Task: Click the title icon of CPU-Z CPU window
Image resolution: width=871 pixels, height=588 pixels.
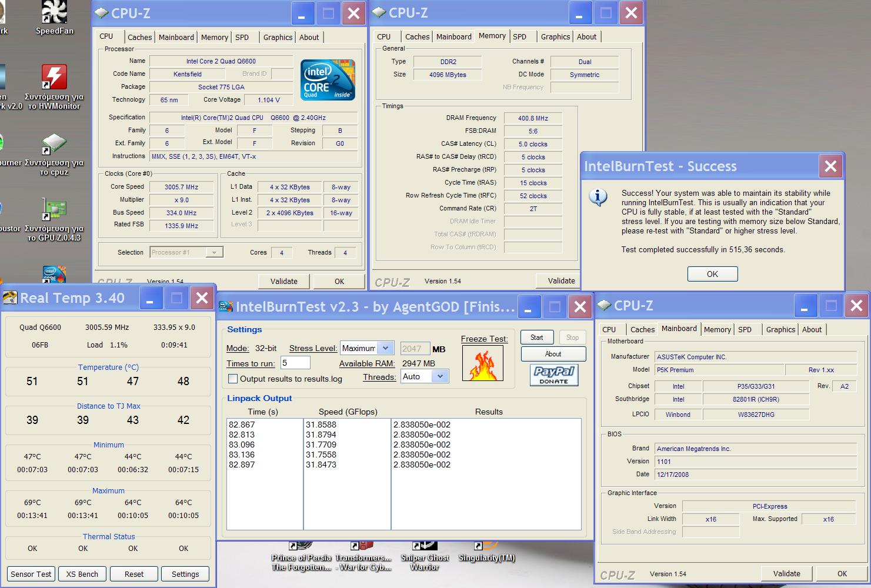Action: pos(102,12)
